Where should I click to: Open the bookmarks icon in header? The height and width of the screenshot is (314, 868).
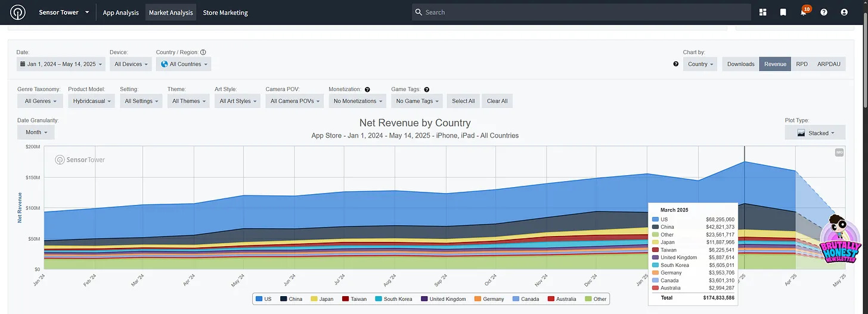click(783, 13)
